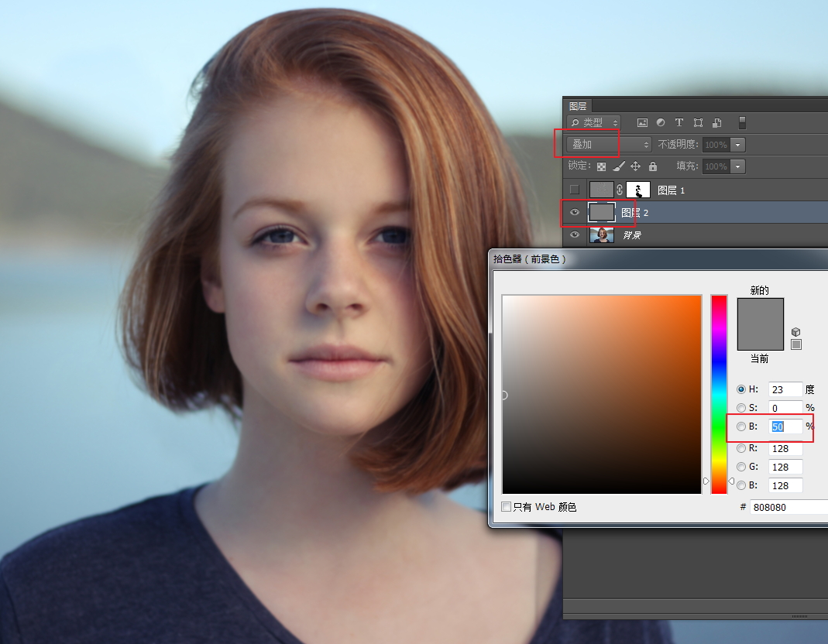Show hidden 图层 1 visibility box
This screenshot has height=644, width=828.
pos(575,190)
